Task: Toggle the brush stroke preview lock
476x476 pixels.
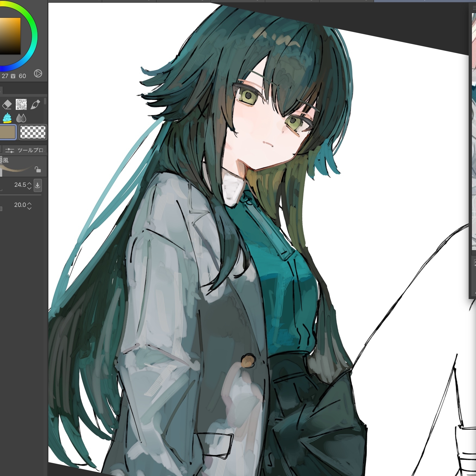Action: (38, 170)
